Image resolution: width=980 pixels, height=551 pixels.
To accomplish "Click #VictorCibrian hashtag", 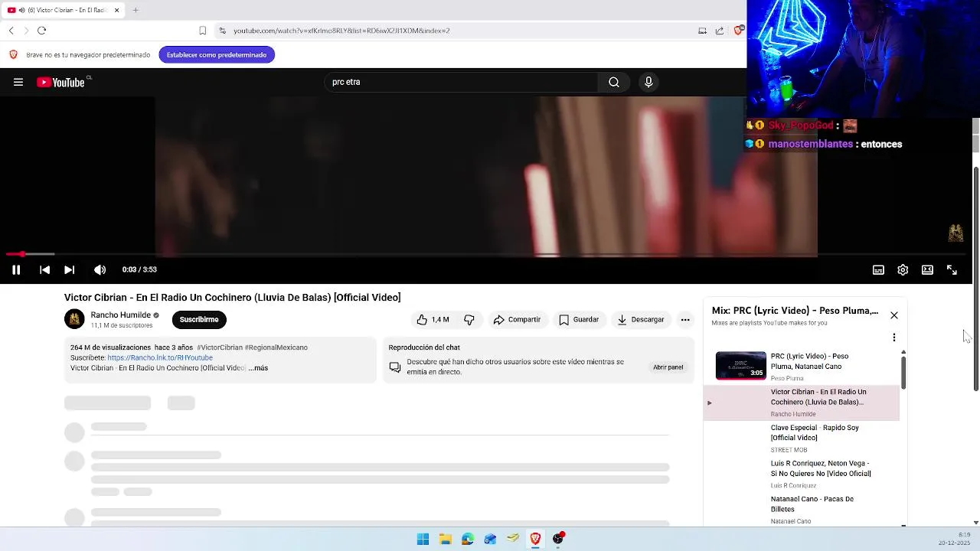I will pos(220,347).
